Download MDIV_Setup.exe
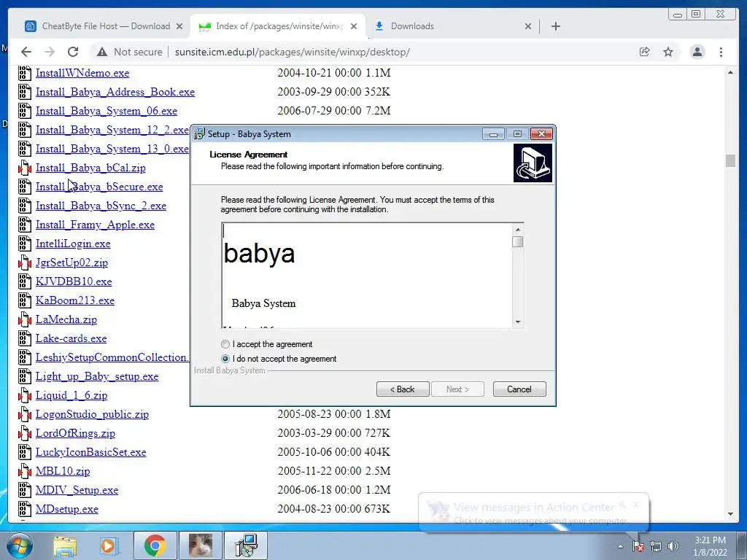 (77, 490)
